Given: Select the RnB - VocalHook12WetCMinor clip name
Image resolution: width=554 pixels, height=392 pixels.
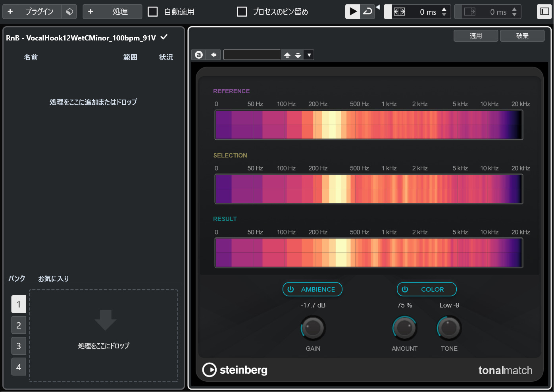Looking at the screenshot, I should tap(81, 38).
